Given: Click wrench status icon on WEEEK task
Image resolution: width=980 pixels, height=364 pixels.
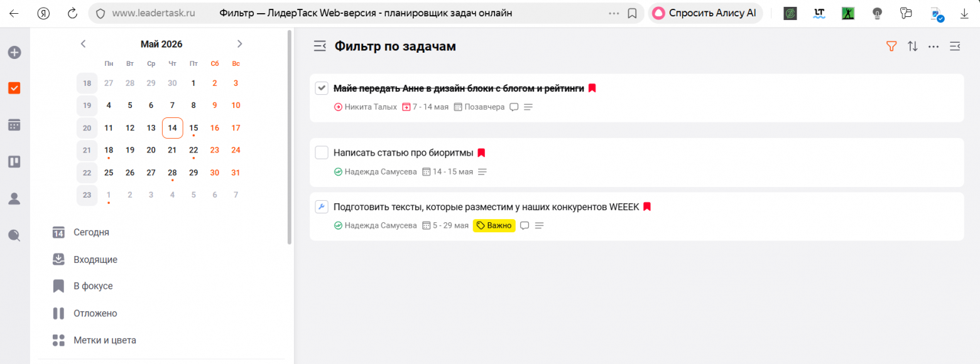Looking at the screenshot, I should (x=322, y=207).
